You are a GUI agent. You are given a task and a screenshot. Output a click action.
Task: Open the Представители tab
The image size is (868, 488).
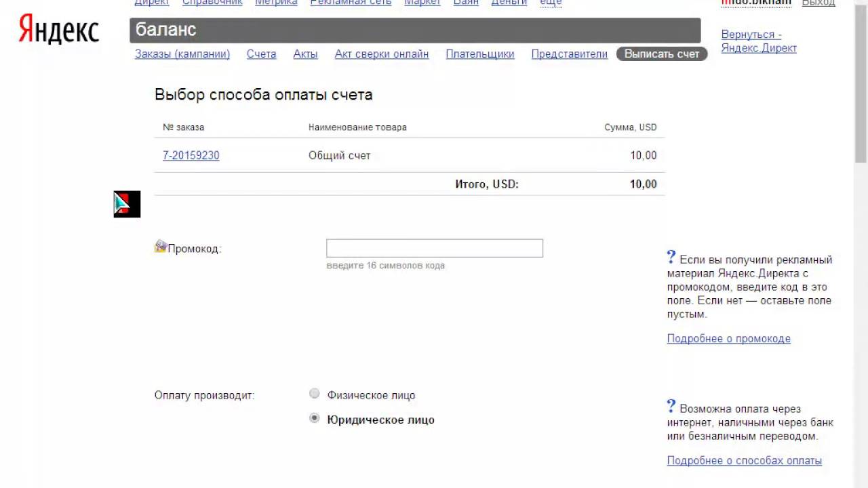coord(570,54)
